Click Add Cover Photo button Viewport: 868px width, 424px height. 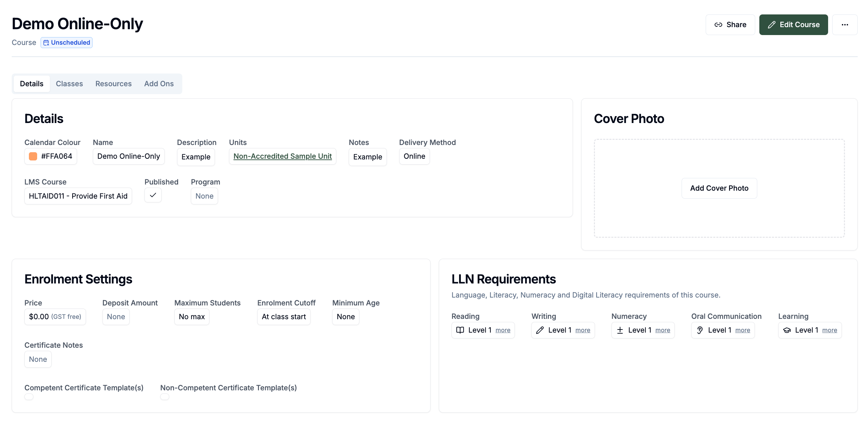(719, 188)
